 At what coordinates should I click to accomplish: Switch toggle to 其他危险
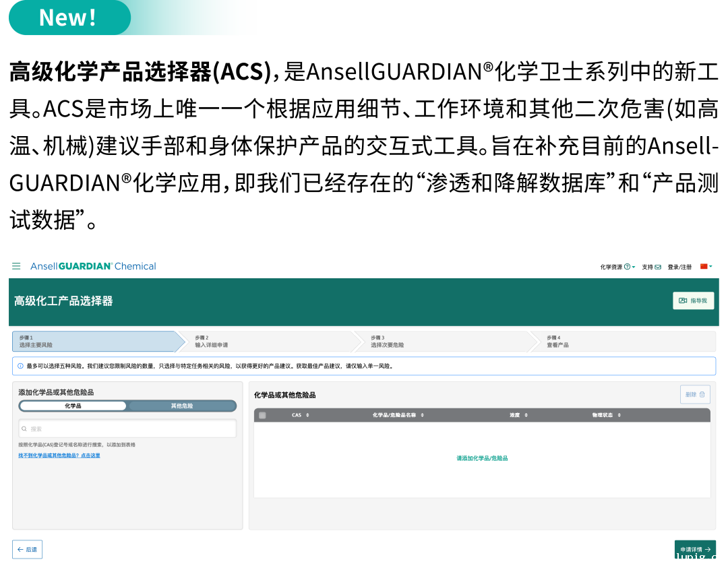181,406
